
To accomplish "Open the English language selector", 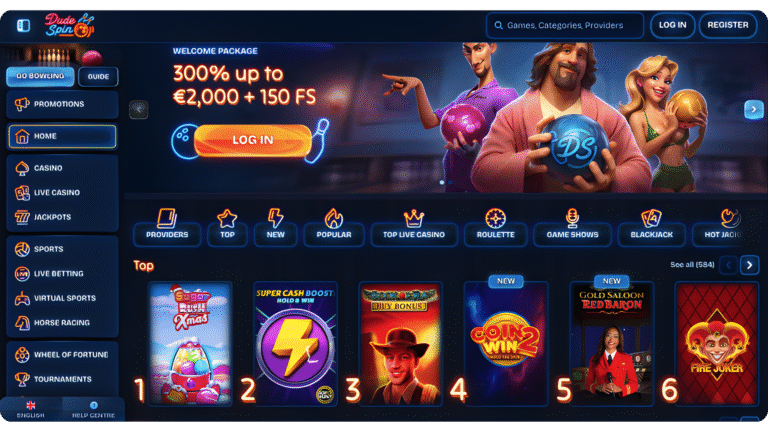I will [31, 409].
